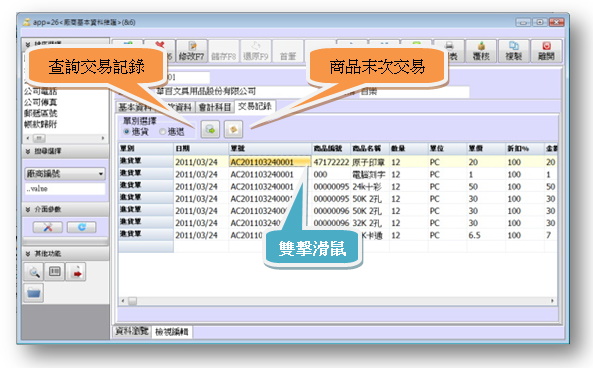Image resolution: width=593 pixels, height=368 pixels.
Task: Click the refresh icon under 介面參數
Action: click(x=82, y=227)
